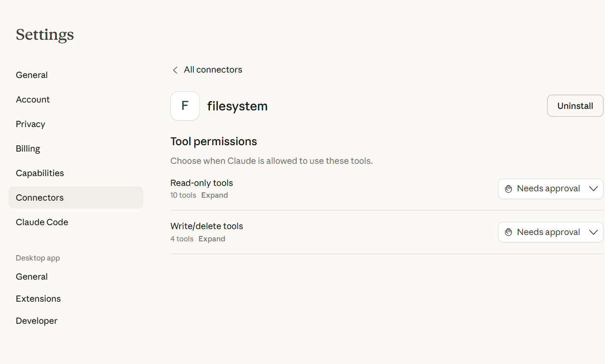Open General under Desktop app
Screen dimensions: 605x364
32,277
